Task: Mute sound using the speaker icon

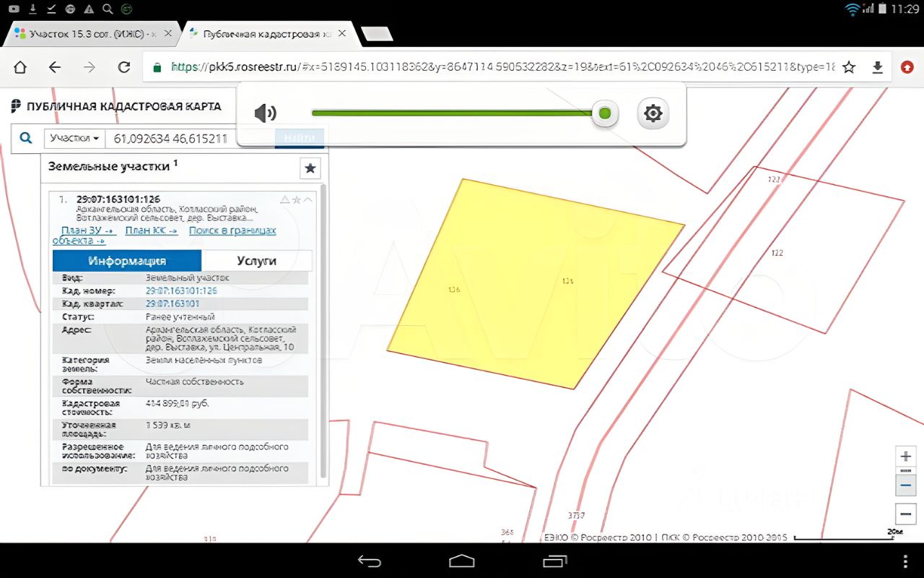Action: click(x=265, y=113)
